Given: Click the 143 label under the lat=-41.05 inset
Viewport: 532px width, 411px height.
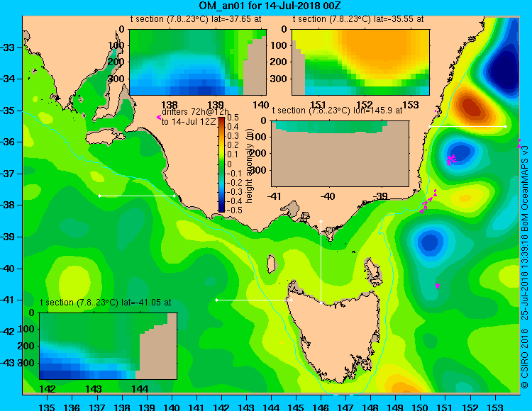Looking at the screenshot, I should tap(94, 388).
